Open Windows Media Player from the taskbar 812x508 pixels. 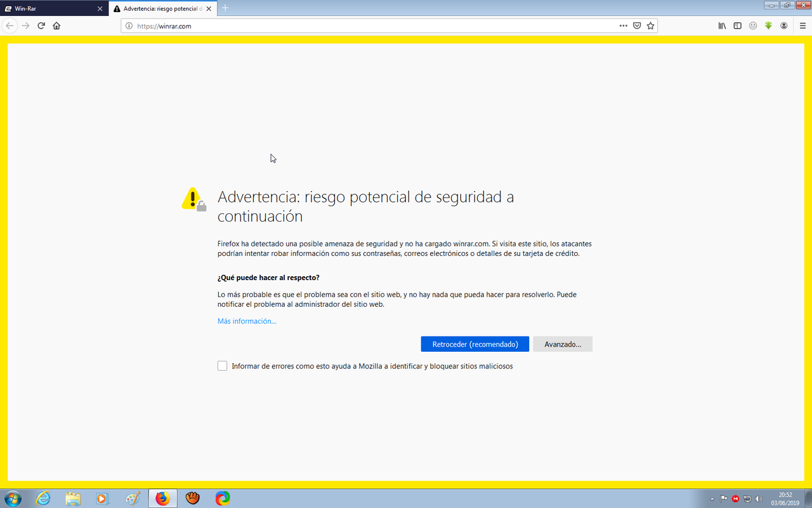pos(103,498)
